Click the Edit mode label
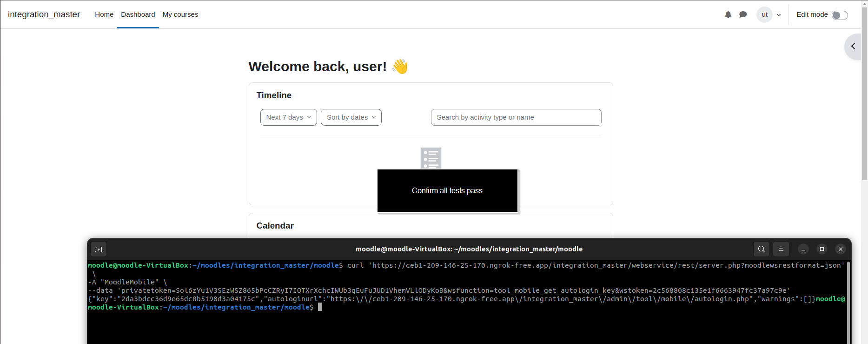Viewport: 868px width, 344px height. click(812, 14)
